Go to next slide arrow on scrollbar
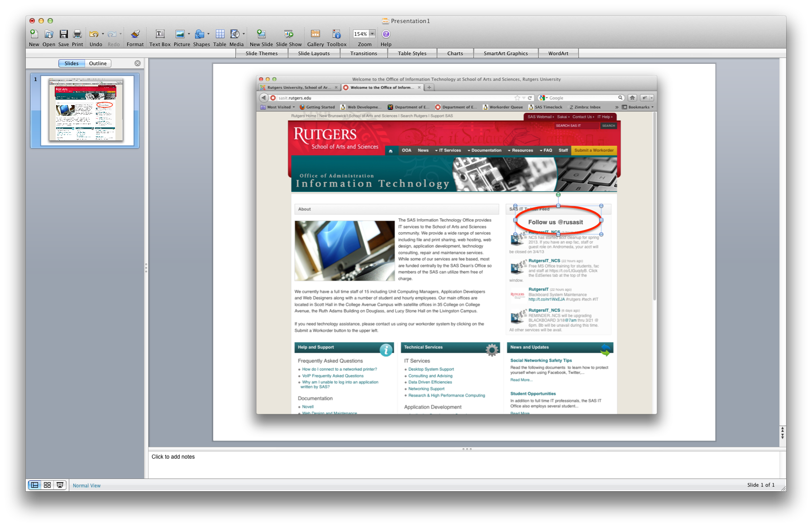812x527 pixels. (x=783, y=436)
